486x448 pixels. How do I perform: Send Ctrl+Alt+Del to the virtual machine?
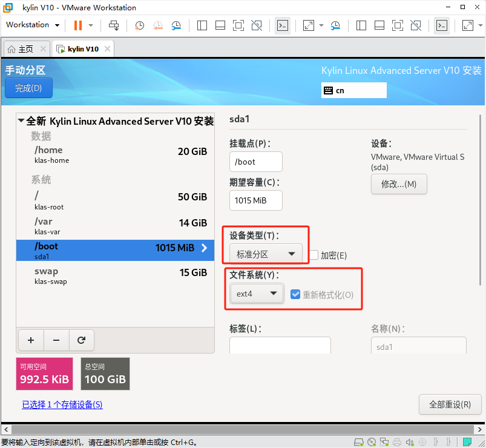[114, 25]
